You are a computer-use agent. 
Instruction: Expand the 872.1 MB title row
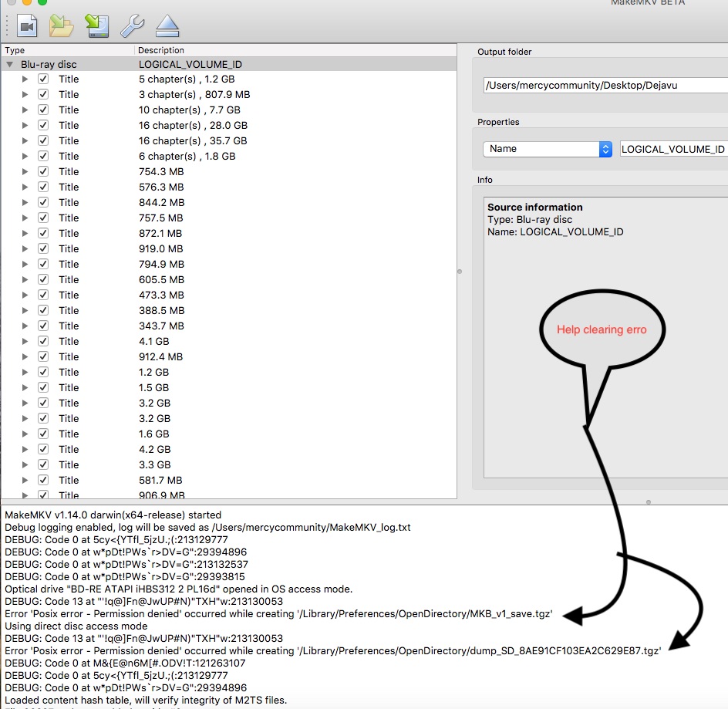25,233
